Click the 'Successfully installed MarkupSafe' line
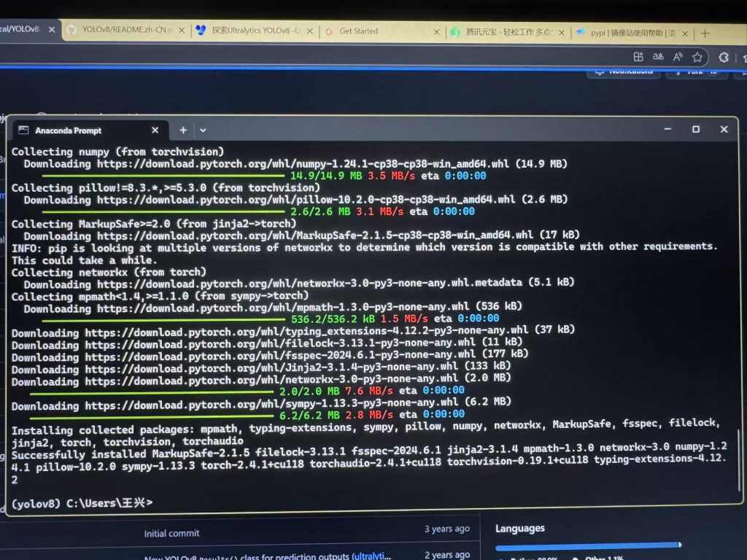The image size is (747, 560). [369, 462]
